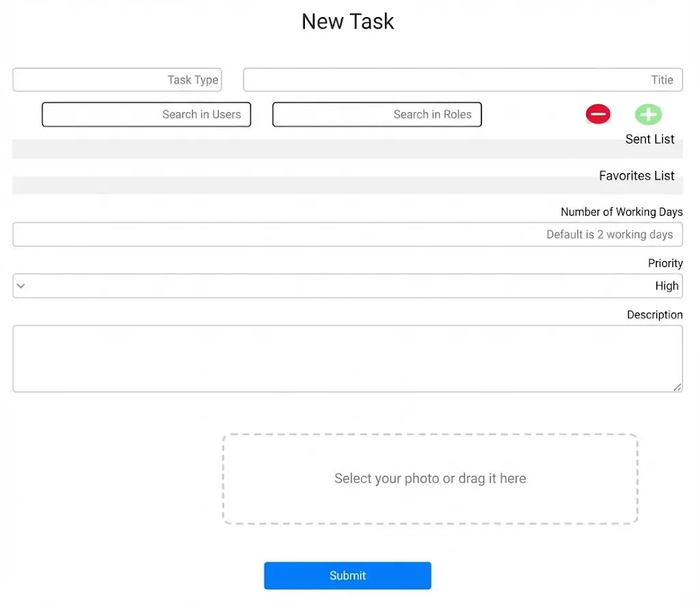Grab the Description textarea resize handle
Viewport: 700px width, 608px height.
coord(677,387)
